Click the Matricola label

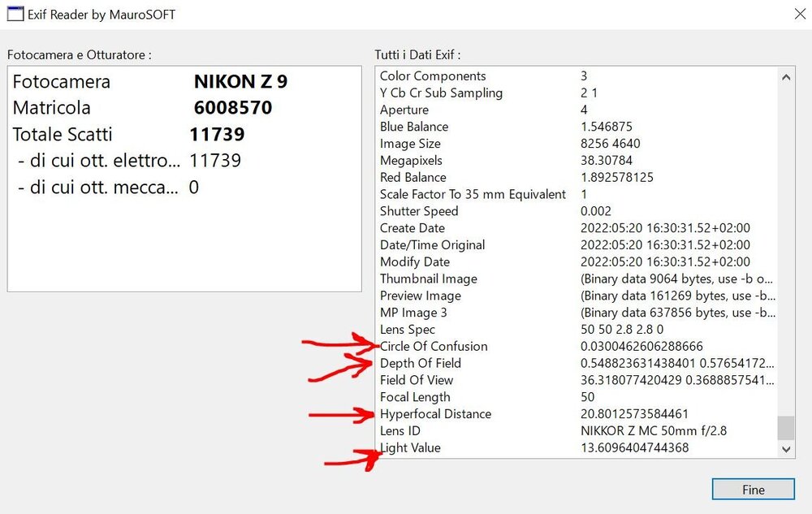(x=51, y=108)
